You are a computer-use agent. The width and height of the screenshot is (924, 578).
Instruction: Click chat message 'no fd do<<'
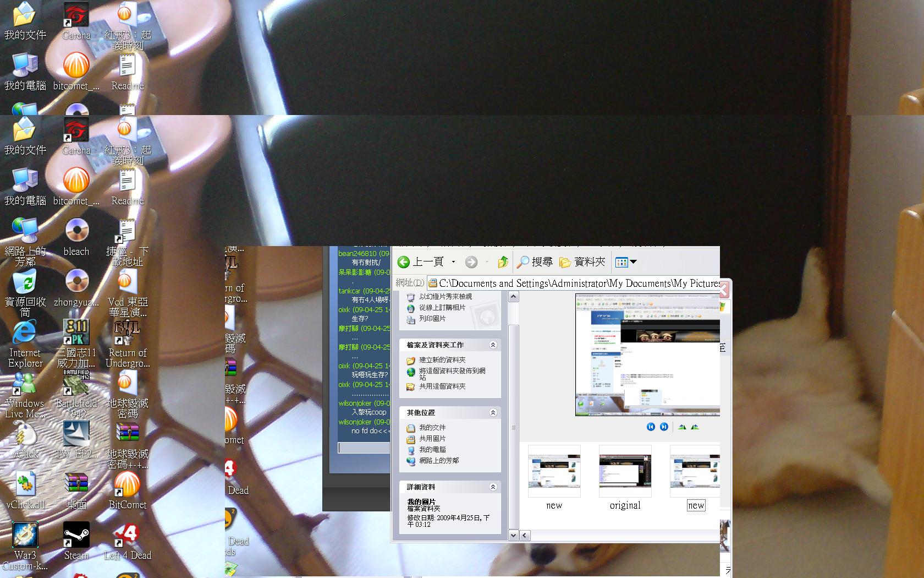[371, 431]
